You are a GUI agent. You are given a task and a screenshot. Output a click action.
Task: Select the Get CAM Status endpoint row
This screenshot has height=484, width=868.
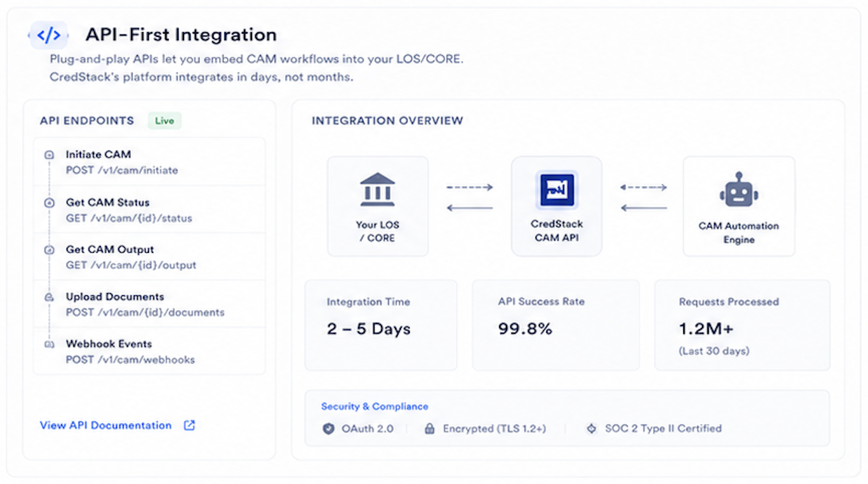[x=149, y=210]
